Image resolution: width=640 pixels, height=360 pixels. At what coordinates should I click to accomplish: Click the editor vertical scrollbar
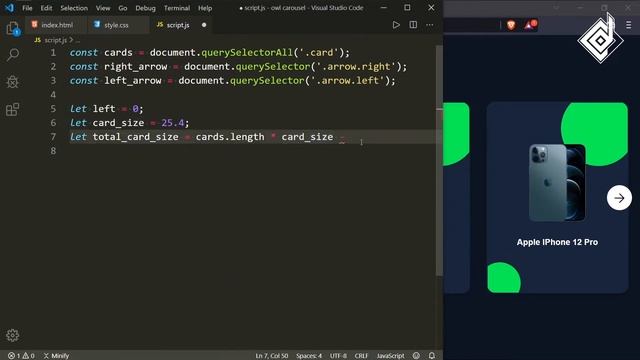tap(439, 160)
